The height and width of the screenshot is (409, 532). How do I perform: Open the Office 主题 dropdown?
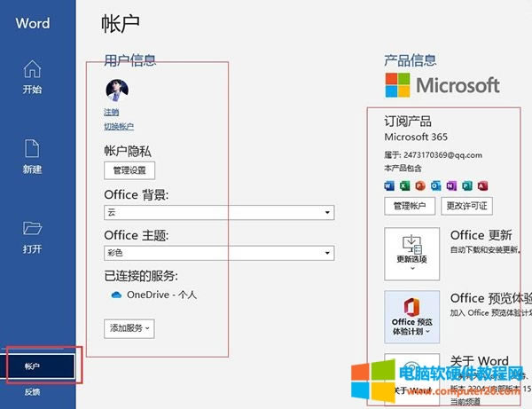(218, 253)
